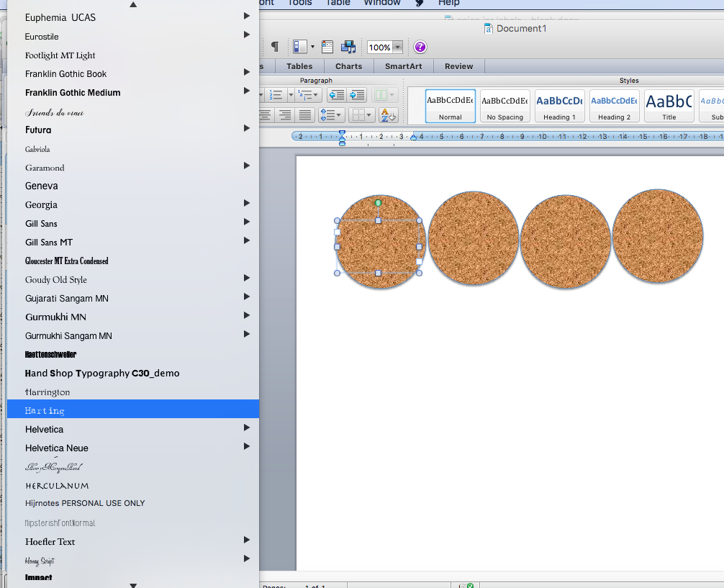Choose the Harting font from the list
Screen dimensions: 724x588
pos(45,410)
